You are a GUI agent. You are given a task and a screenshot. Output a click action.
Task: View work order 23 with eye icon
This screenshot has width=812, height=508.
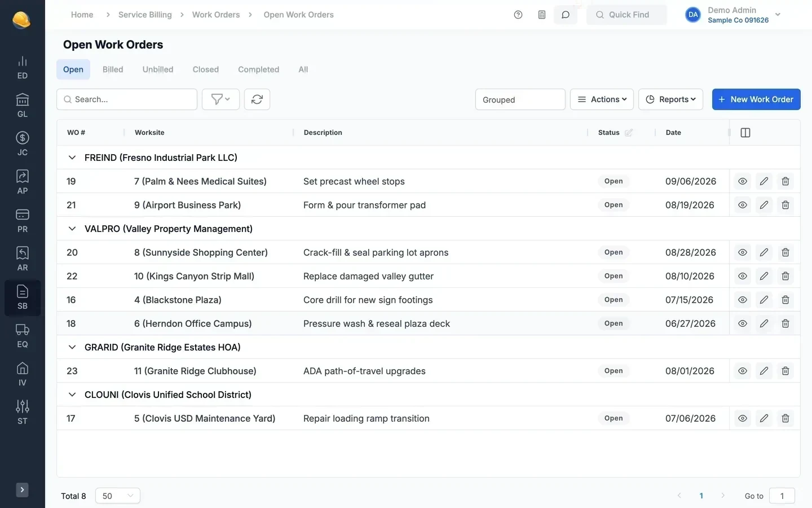pyautogui.click(x=743, y=371)
